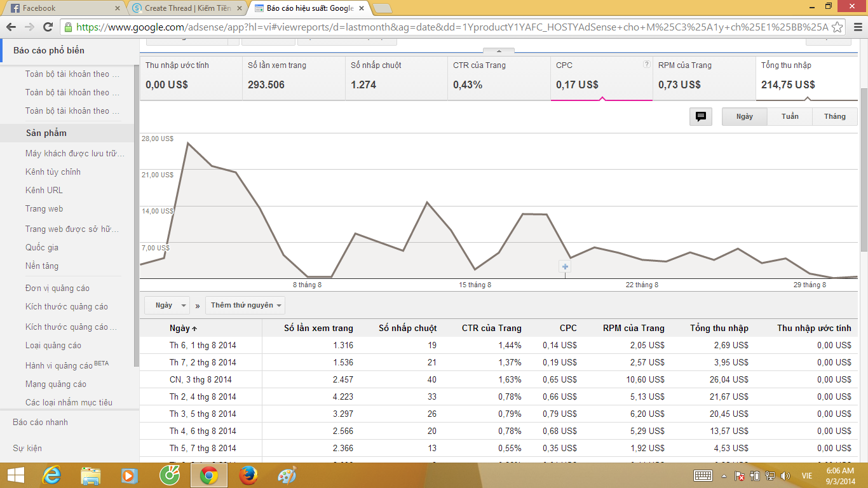Open the Ngày dimension dropdown above table
Screen dimensions: 868x488
click(167, 305)
